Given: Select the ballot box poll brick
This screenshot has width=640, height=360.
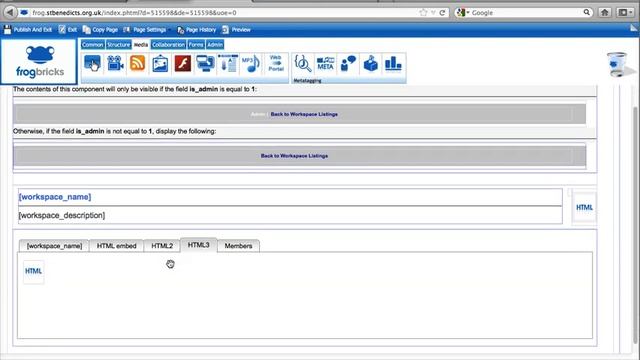Looking at the screenshot, I should click(371, 64).
